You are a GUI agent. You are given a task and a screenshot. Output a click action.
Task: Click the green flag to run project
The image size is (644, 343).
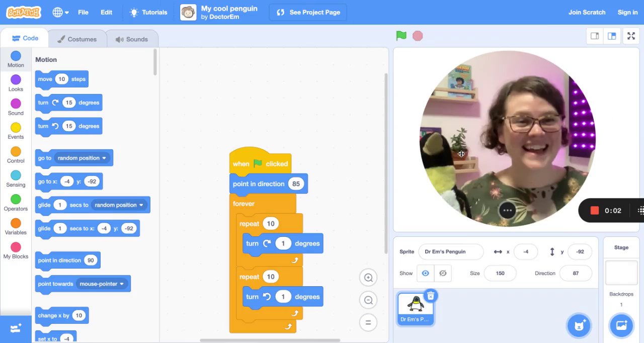point(401,36)
